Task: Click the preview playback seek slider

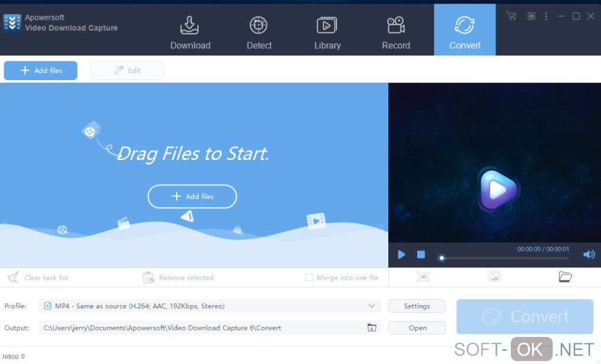Action: point(504,258)
